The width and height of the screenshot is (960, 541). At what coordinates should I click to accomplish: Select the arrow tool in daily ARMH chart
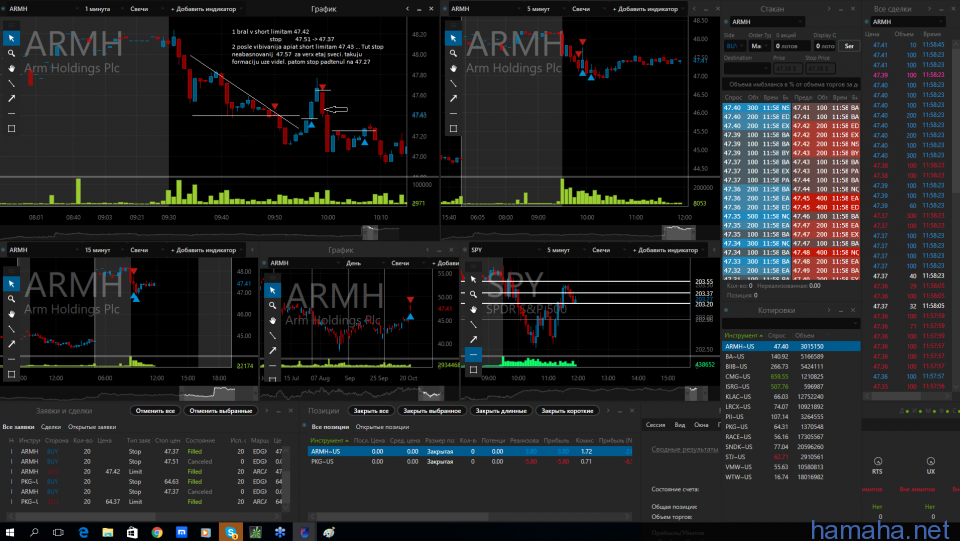pyautogui.click(x=272, y=350)
